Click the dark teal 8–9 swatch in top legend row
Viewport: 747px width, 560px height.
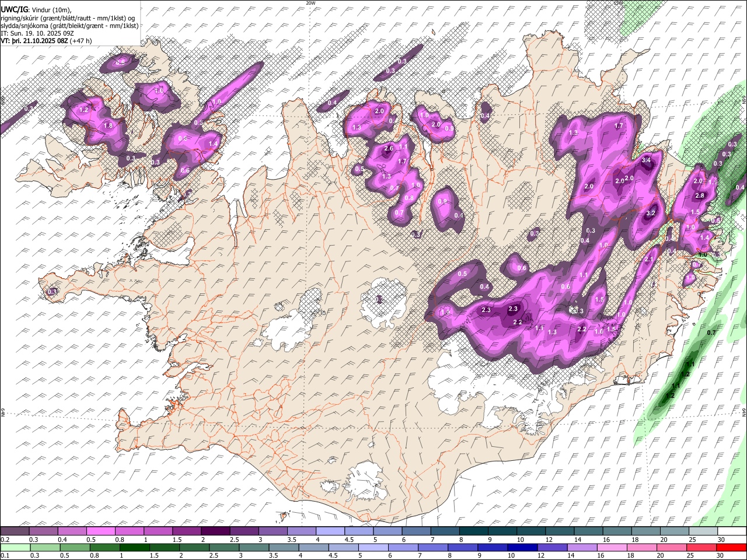point(474,531)
